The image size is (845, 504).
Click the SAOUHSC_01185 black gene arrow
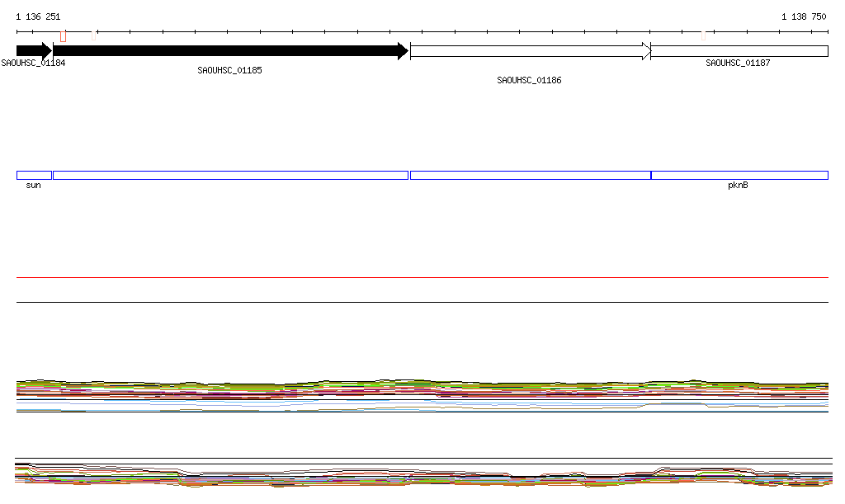click(231, 51)
